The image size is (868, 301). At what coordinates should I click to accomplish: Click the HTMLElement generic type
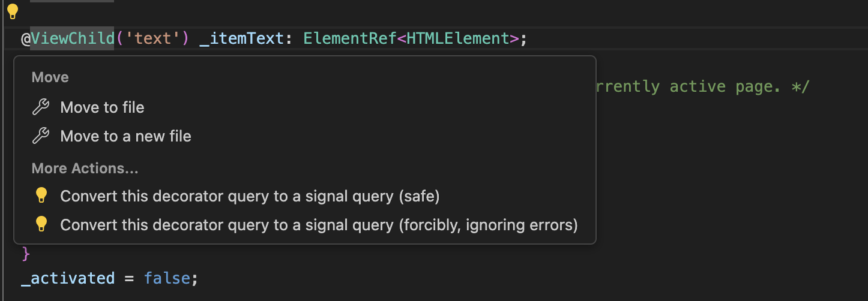pyautogui.click(x=454, y=39)
